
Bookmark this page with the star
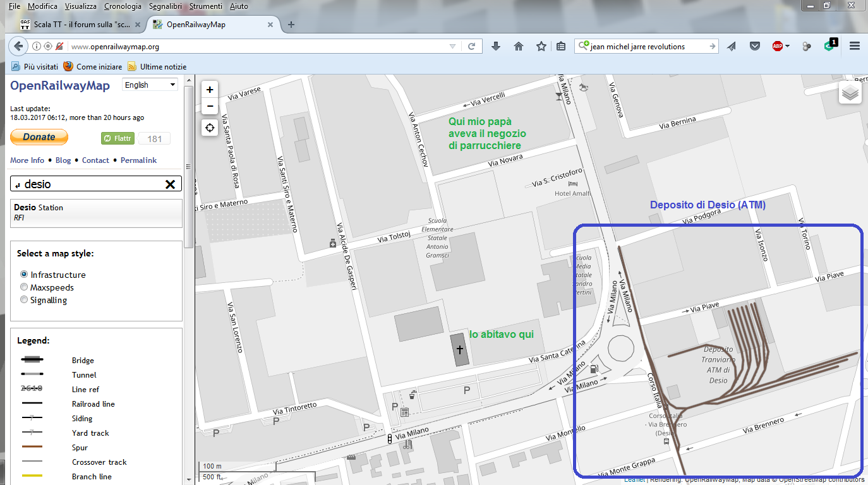pos(541,46)
